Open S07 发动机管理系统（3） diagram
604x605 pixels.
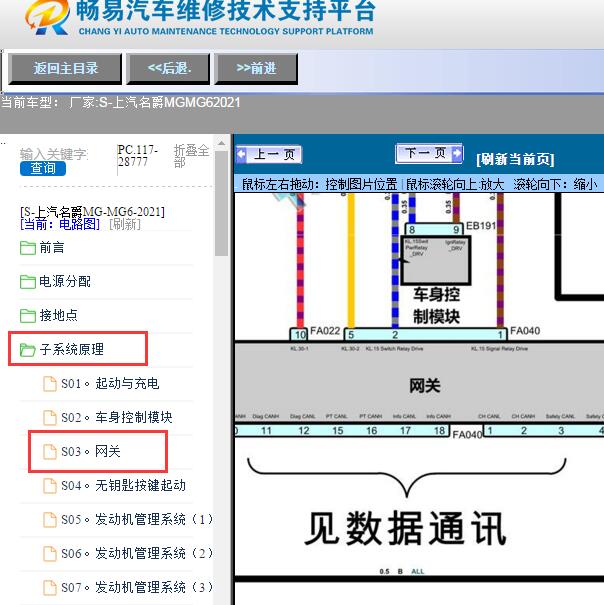137,587
